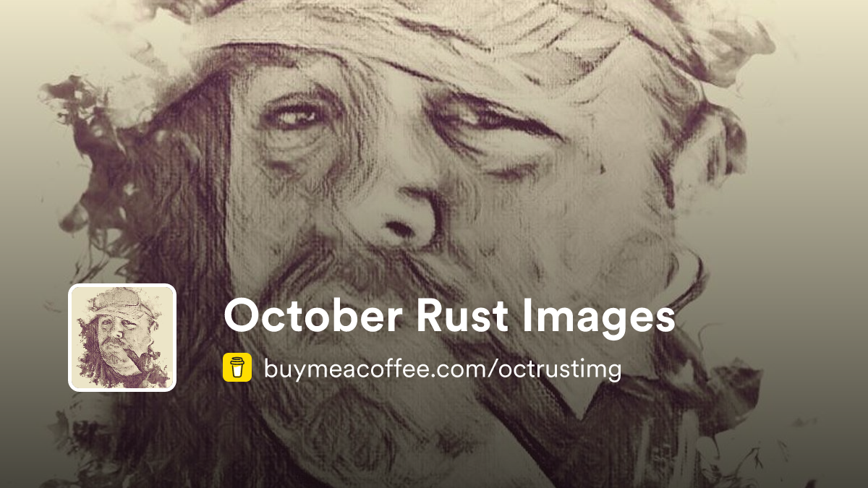Click the buymeacoffee.com/octrustimg link
This screenshot has height=488, width=868.
pyautogui.click(x=443, y=369)
